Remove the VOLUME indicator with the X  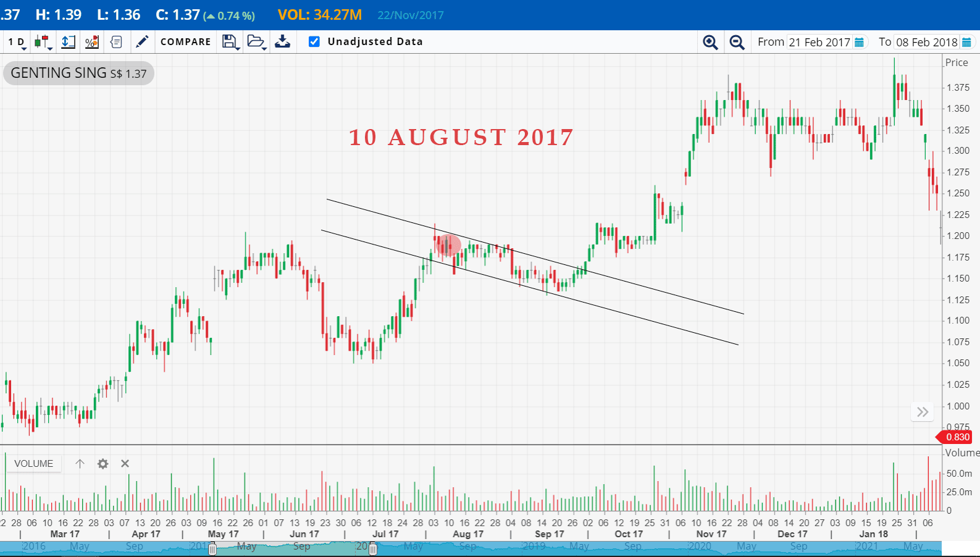tap(125, 464)
